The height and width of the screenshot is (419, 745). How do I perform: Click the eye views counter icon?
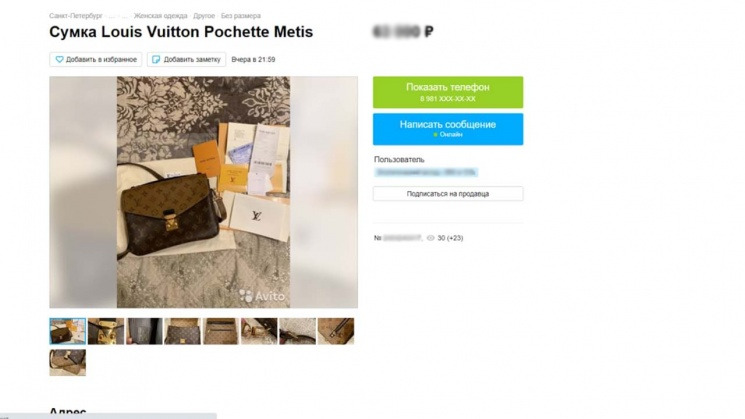pos(430,238)
